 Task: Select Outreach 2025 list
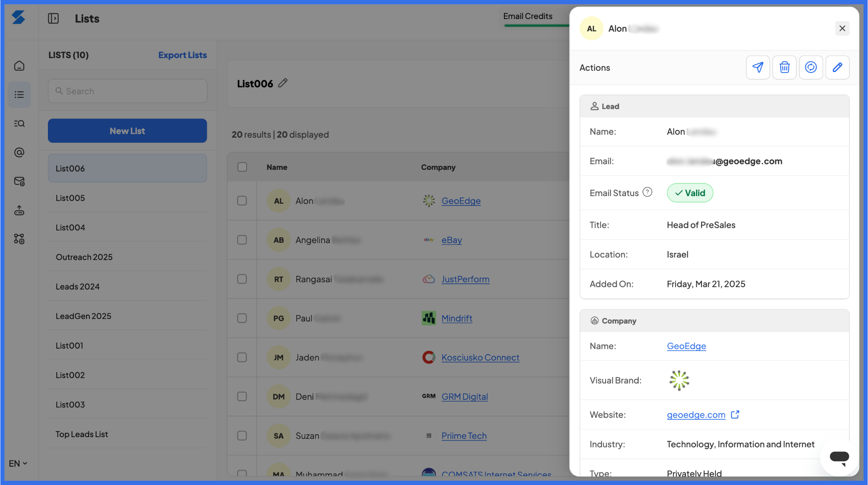coord(127,257)
